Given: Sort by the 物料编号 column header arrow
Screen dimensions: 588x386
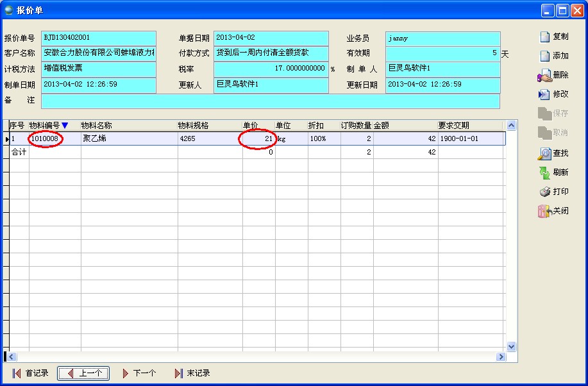Looking at the screenshot, I should pyautogui.click(x=65, y=126).
